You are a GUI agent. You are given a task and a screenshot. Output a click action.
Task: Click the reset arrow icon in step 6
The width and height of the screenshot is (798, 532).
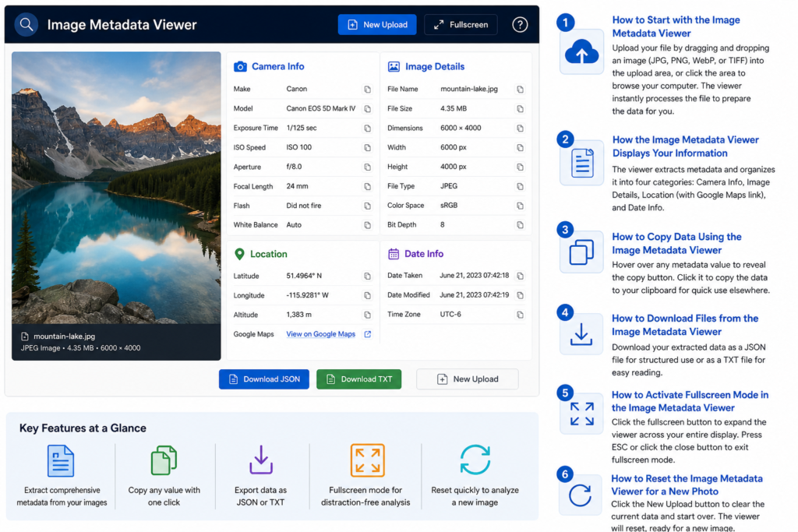click(580, 495)
